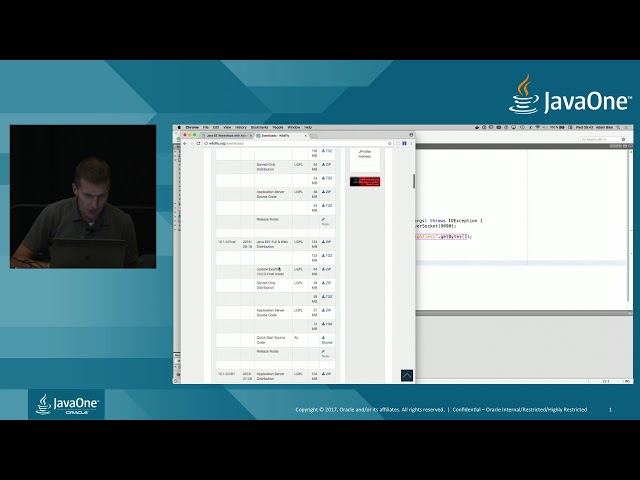Screen dimensions: 640x480
Task: Close the Downloads WildFly tab
Action: click(x=305, y=136)
